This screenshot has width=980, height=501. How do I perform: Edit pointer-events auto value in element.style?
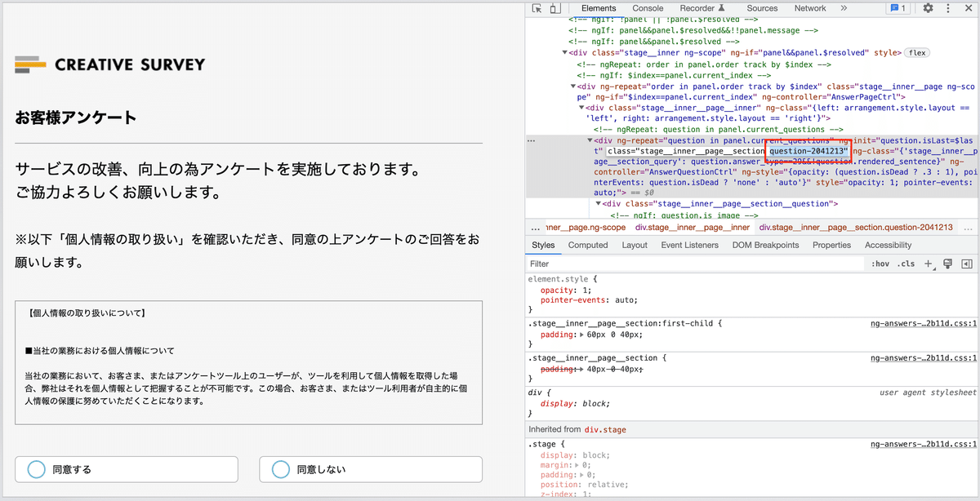click(625, 299)
